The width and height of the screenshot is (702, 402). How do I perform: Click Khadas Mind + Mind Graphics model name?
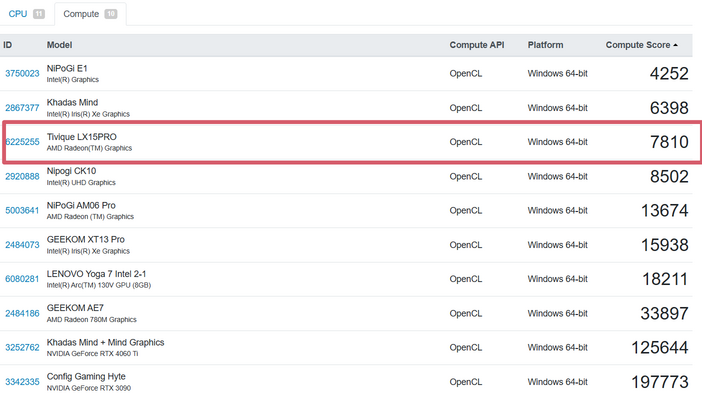106,342
